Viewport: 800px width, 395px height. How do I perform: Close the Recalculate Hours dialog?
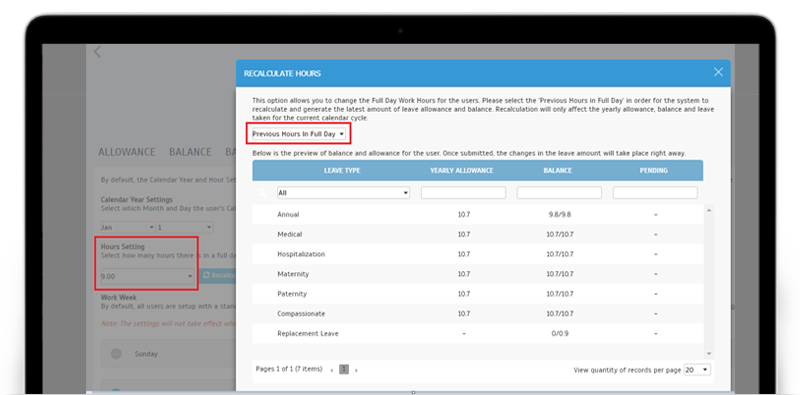click(718, 72)
